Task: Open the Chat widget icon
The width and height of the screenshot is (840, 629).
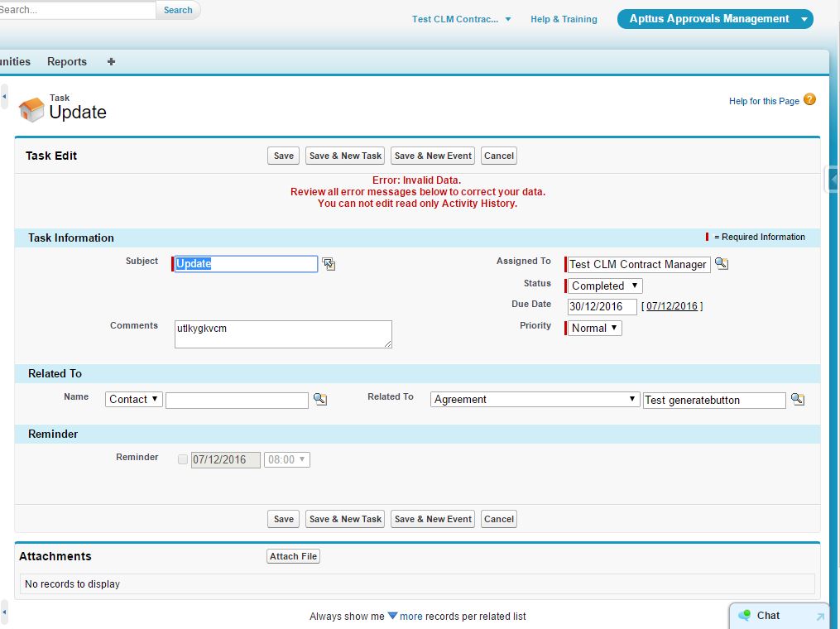Action: (744, 615)
